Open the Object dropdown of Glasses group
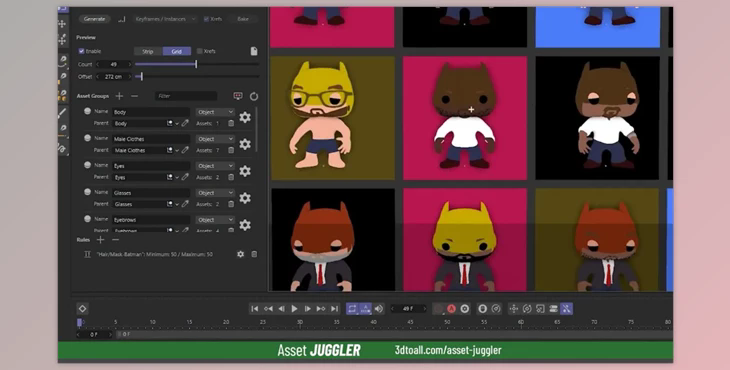This screenshot has height=370, width=730. 215,193
